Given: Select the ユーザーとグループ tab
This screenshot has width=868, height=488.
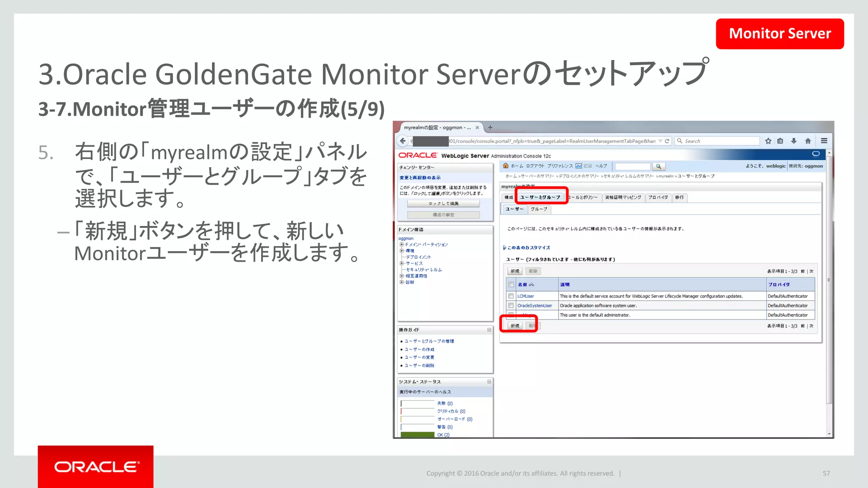Looking at the screenshot, I should (x=540, y=197).
